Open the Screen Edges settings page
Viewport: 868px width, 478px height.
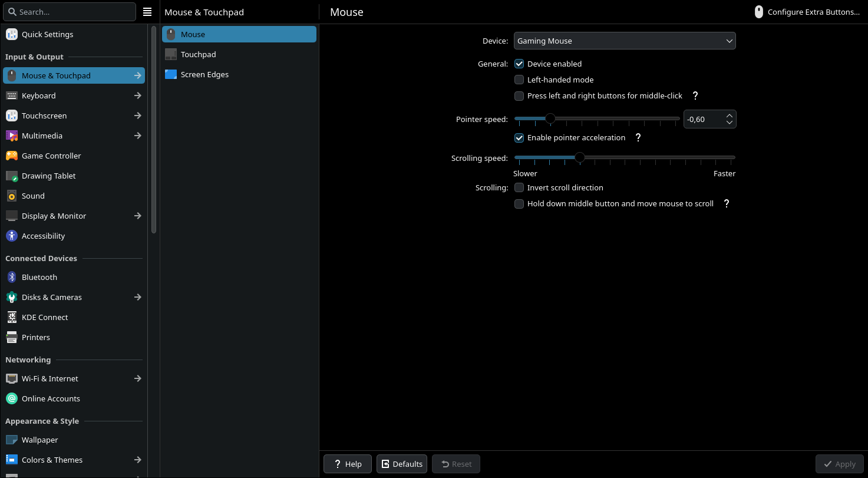(239, 74)
